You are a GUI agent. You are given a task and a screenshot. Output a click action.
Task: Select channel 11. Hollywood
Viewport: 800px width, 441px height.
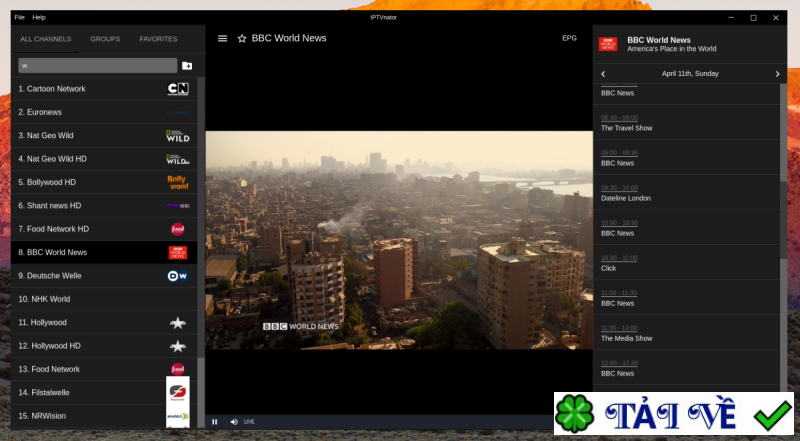click(104, 323)
